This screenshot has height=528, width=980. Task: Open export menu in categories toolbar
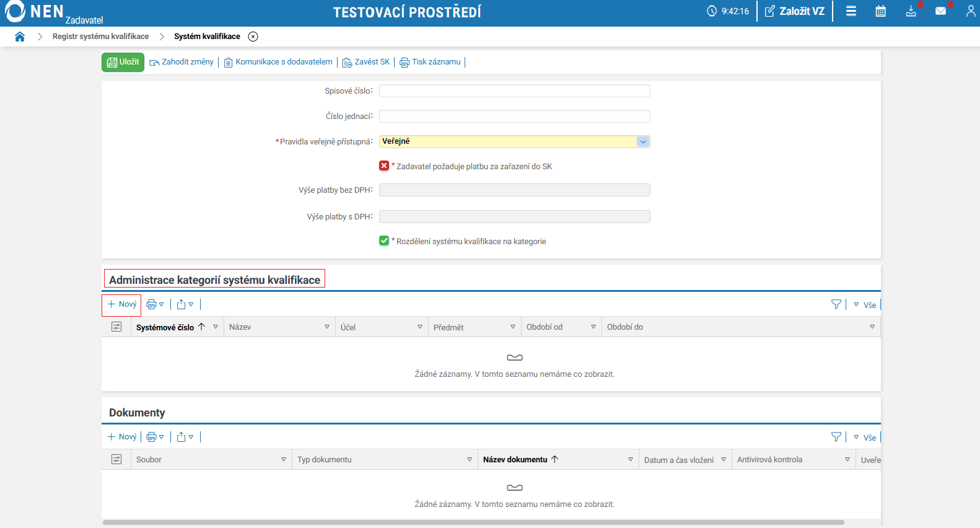(185, 304)
